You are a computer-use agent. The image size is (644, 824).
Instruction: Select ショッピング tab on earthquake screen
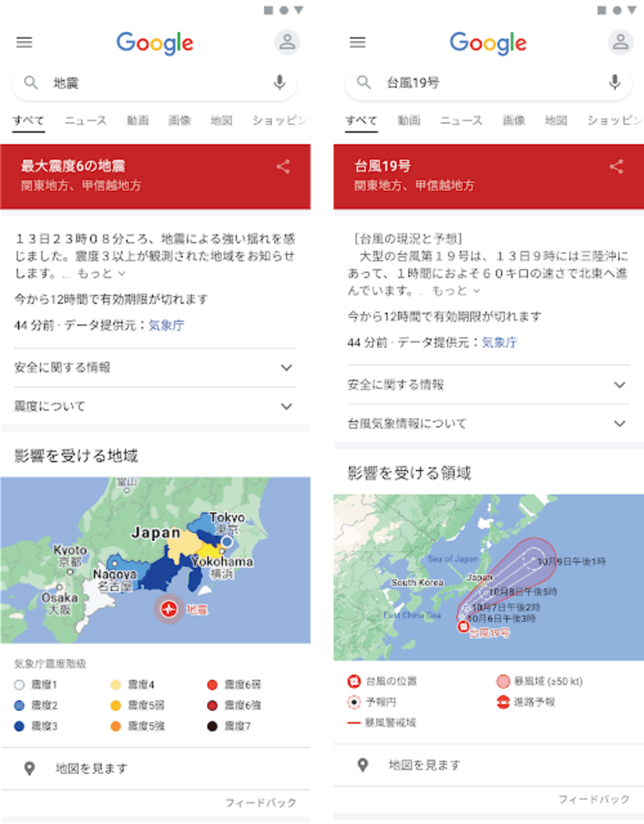click(x=280, y=120)
